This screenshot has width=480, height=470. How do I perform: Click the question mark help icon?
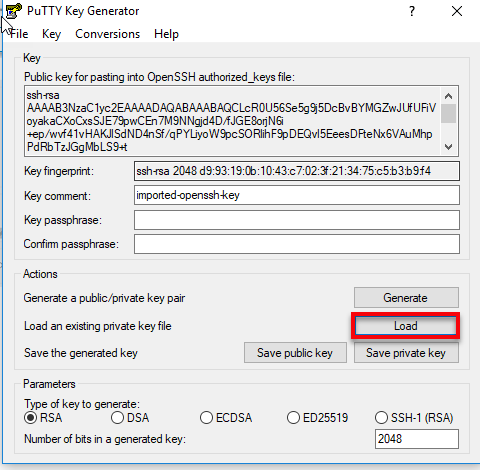412,11
